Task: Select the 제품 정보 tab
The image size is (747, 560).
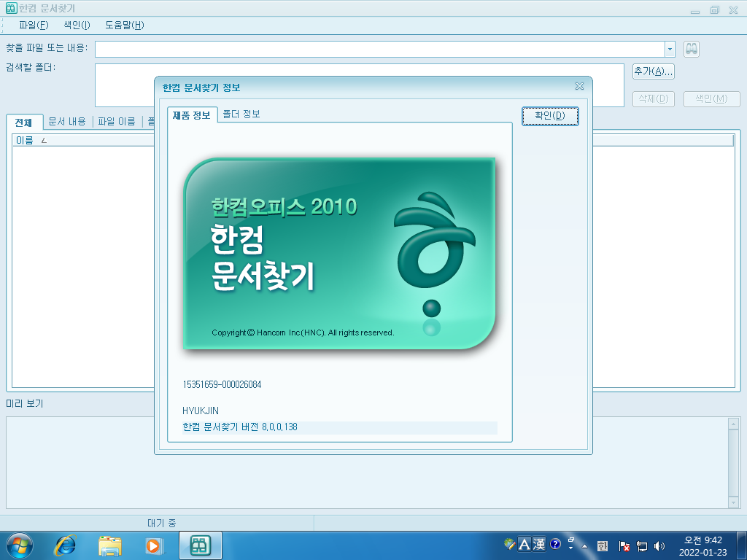Action: 192,115
